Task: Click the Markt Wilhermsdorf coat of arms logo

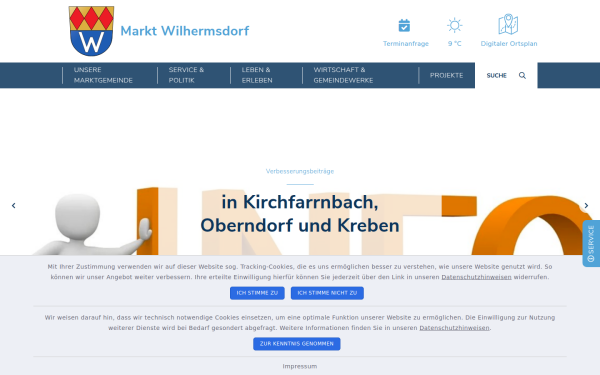Action: [91, 31]
